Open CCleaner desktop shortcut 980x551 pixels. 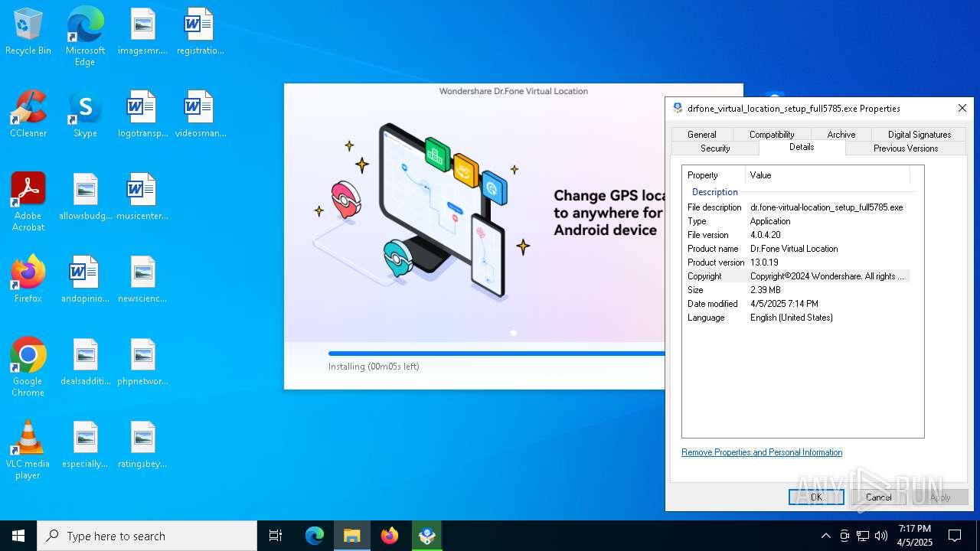[28, 115]
